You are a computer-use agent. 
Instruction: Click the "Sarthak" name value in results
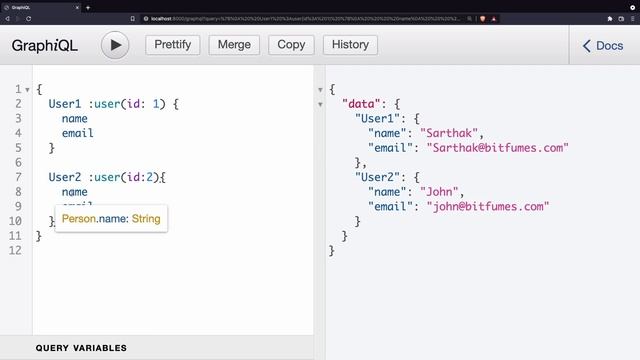[449, 133]
